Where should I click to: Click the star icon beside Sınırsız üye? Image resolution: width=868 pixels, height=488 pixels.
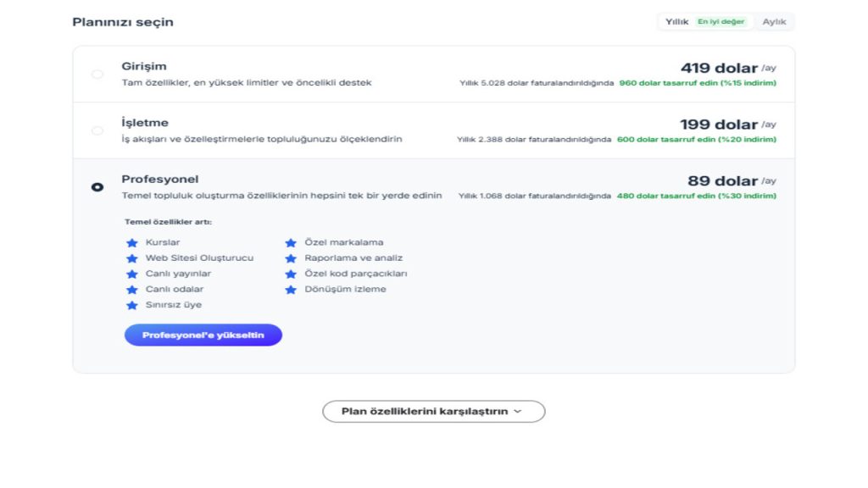point(131,305)
